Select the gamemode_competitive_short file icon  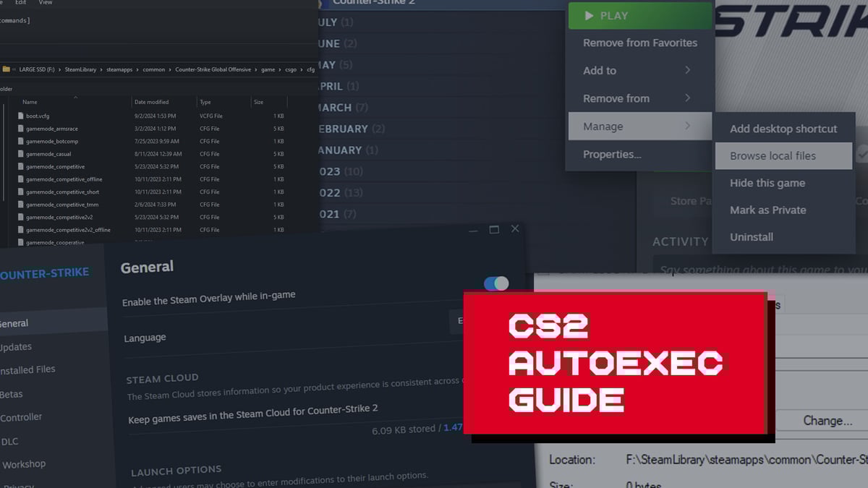tap(20, 192)
